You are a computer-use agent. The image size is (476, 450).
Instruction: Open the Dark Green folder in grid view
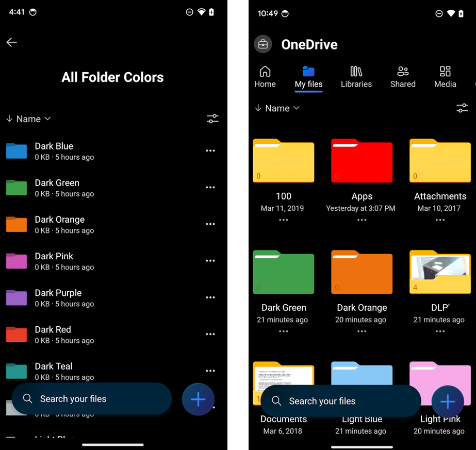coord(284,272)
